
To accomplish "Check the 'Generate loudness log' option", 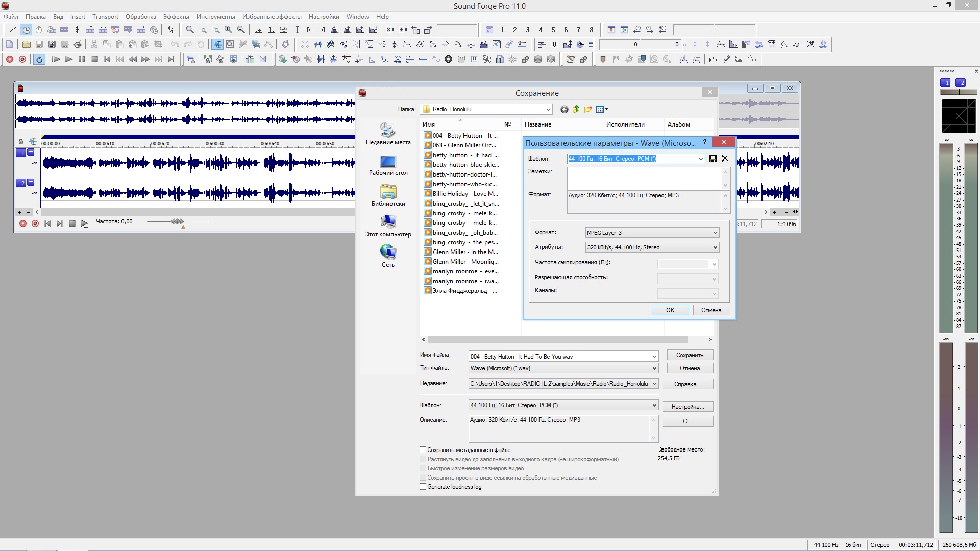I will pos(423,487).
